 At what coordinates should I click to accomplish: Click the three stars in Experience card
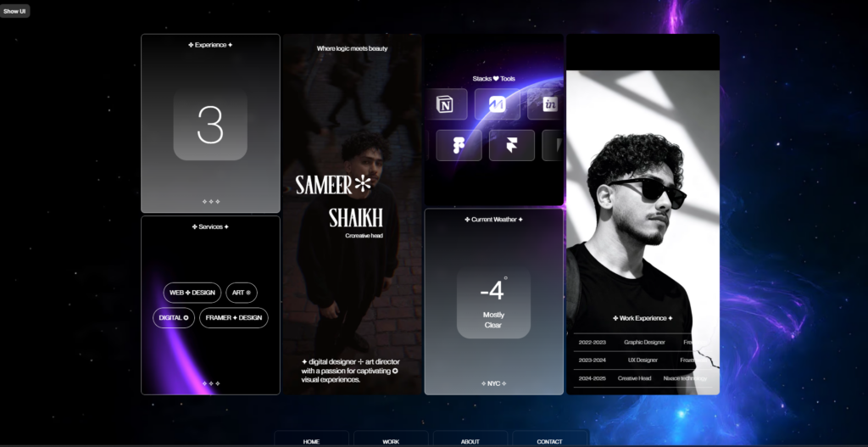pyautogui.click(x=210, y=202)
